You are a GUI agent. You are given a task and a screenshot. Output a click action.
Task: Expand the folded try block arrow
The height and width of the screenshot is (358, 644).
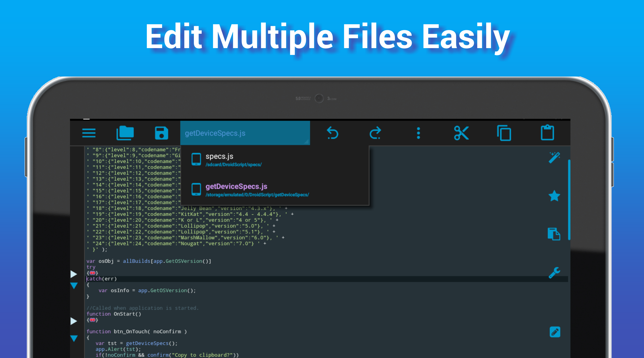point(74,274)
